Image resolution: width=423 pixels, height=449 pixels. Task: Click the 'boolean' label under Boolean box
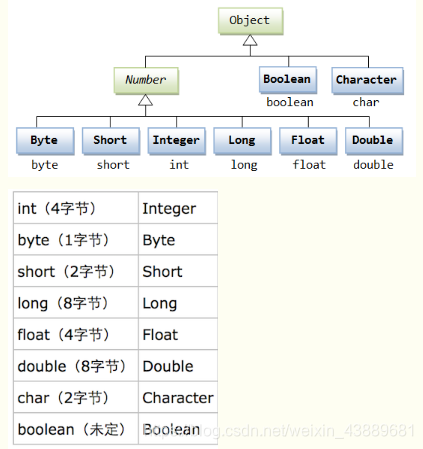tap(290, 102)
